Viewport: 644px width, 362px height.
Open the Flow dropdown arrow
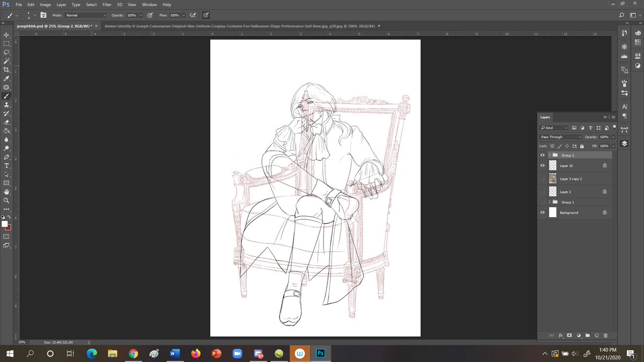(184, 15)
